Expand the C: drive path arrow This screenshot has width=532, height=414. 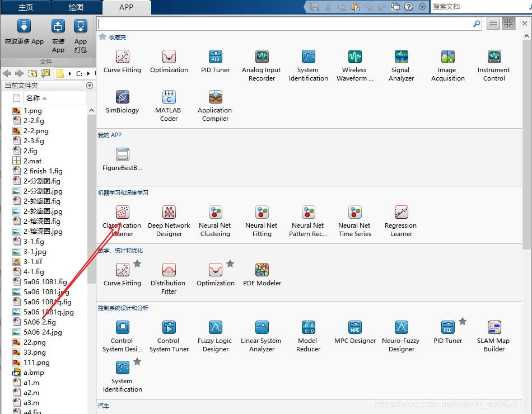pyautogui.click(x=88, y=74)
